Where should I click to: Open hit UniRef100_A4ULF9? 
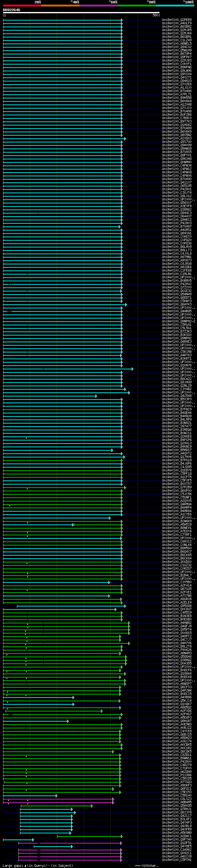point(177,23)
